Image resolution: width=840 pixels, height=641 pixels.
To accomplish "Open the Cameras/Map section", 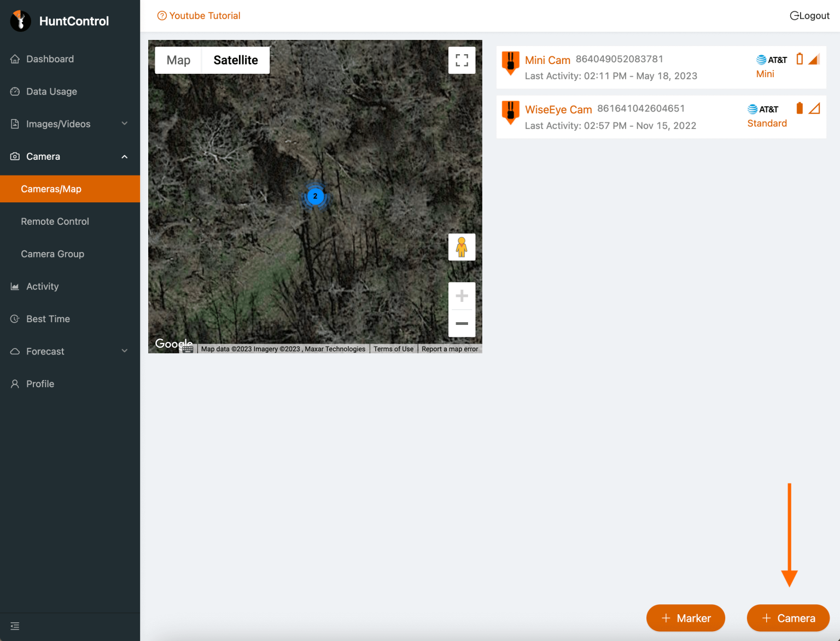I will 51,189.
